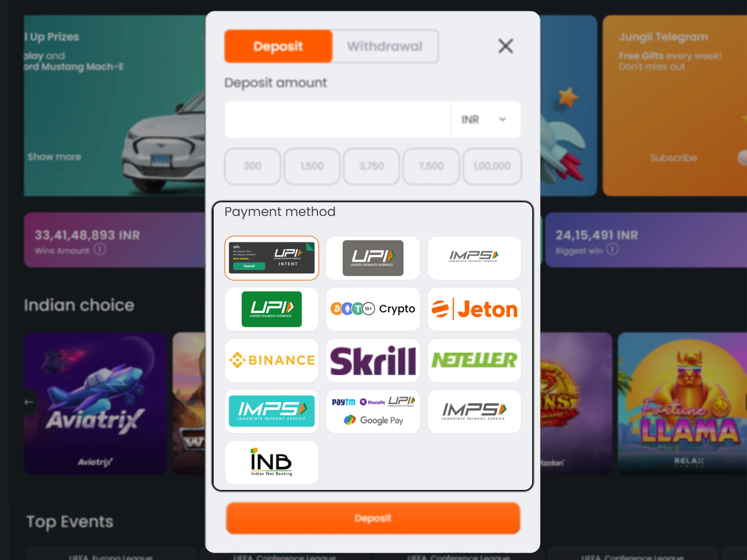Select Binance crypto payment icon
747x560 pixels.
271,360
